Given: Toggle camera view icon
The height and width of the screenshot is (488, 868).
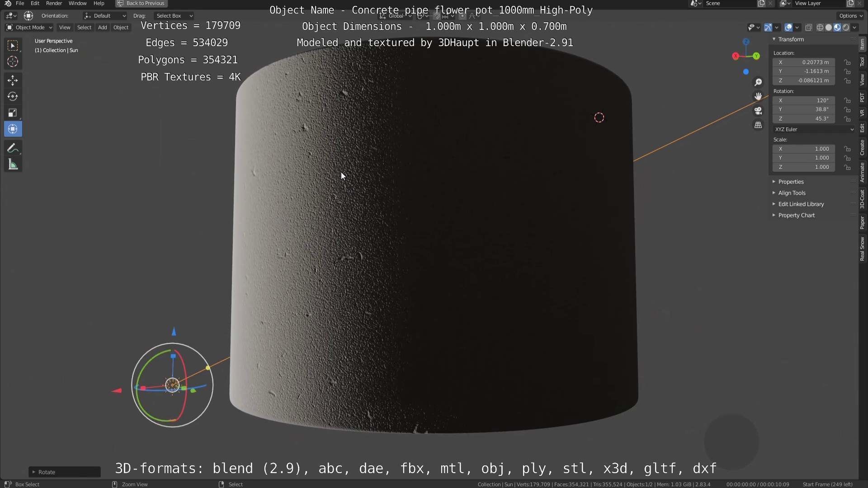Looking at the screenshot, I should click(x=758, y=111).
